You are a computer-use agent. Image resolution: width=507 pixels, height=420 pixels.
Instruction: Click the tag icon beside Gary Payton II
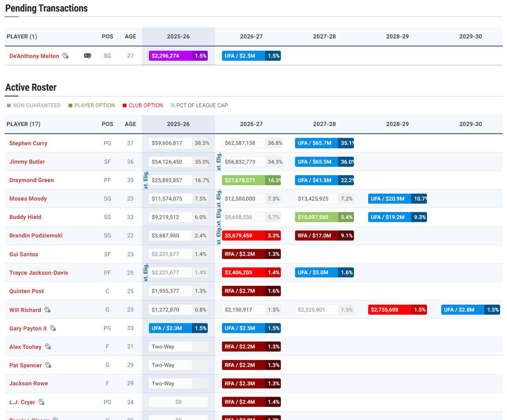coord(53,328)
